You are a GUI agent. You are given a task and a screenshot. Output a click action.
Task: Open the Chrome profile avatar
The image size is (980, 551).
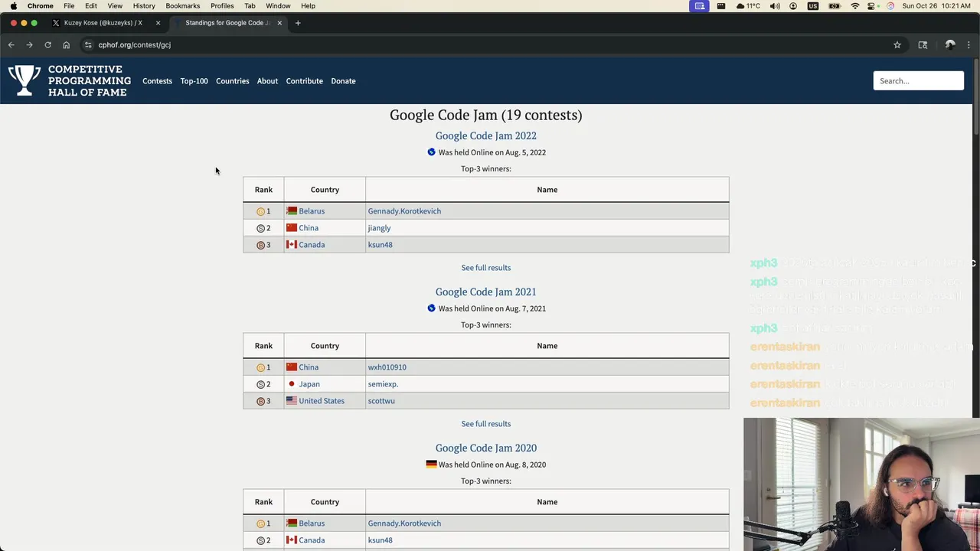pos(950,45)
